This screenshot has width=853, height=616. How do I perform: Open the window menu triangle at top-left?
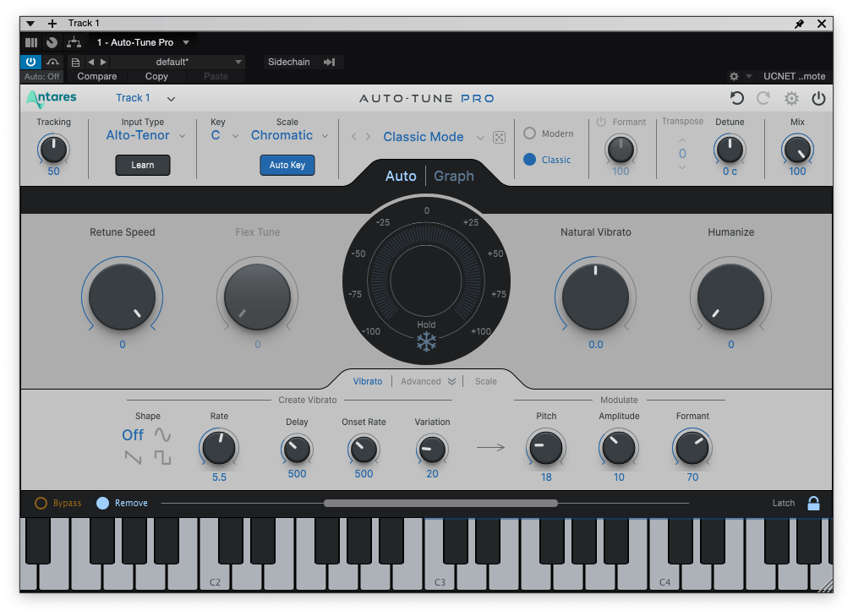coord(30,24)
